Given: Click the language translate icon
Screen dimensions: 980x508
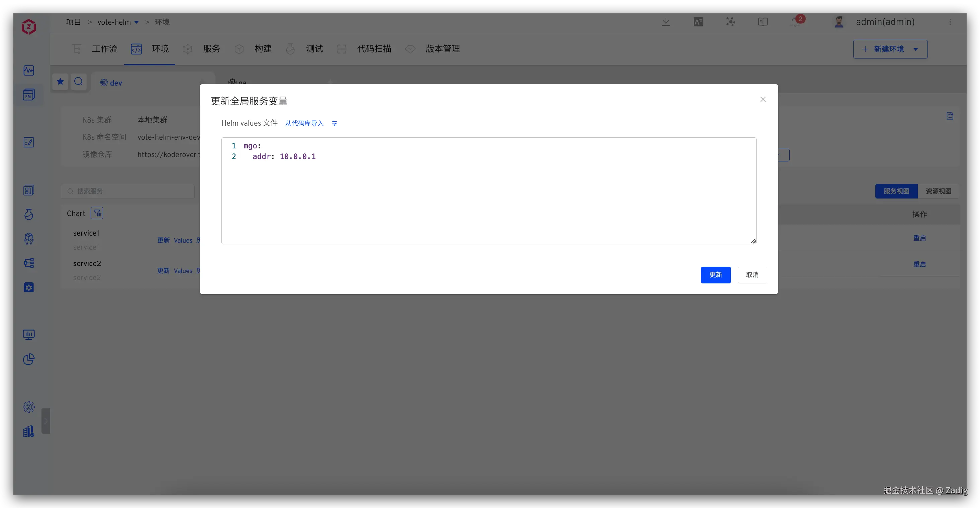Looking at the screenshot, I should coord(698,22).
